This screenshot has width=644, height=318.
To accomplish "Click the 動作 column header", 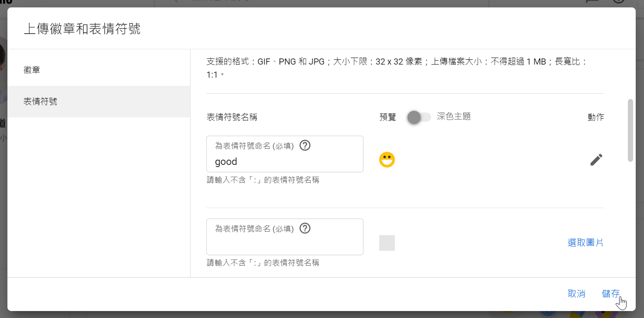I will [596, 117].
